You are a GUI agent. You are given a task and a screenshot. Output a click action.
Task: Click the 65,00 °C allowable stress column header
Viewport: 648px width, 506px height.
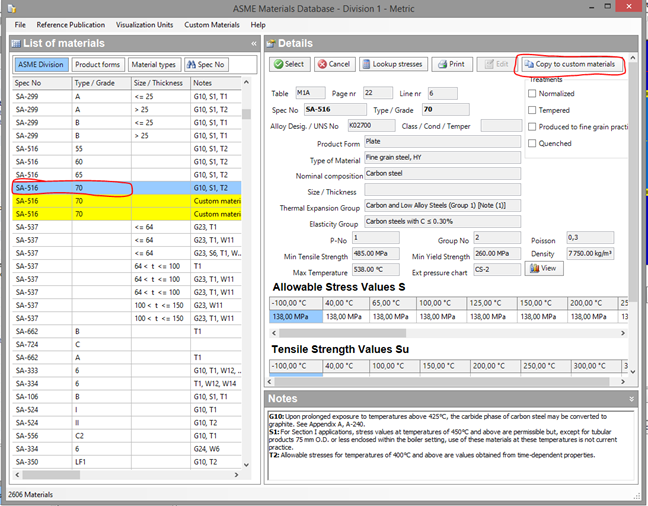coord(393,303)
